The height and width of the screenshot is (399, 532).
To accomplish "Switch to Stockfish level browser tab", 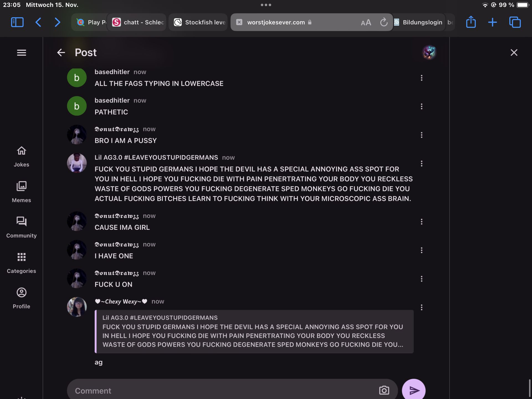I will (x=199, y=22).
